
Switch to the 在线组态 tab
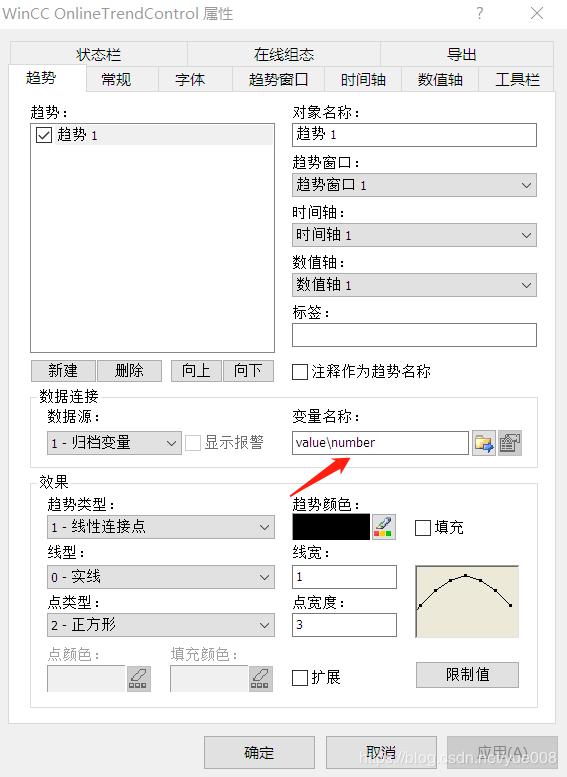[x=284, y=54]
